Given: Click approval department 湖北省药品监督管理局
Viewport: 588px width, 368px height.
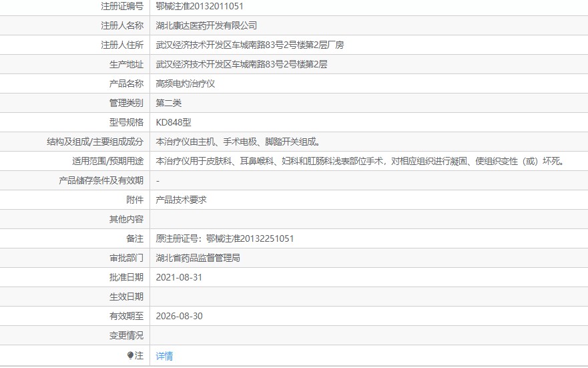Looking at the screenshot, I should click(x=198, y=258).
